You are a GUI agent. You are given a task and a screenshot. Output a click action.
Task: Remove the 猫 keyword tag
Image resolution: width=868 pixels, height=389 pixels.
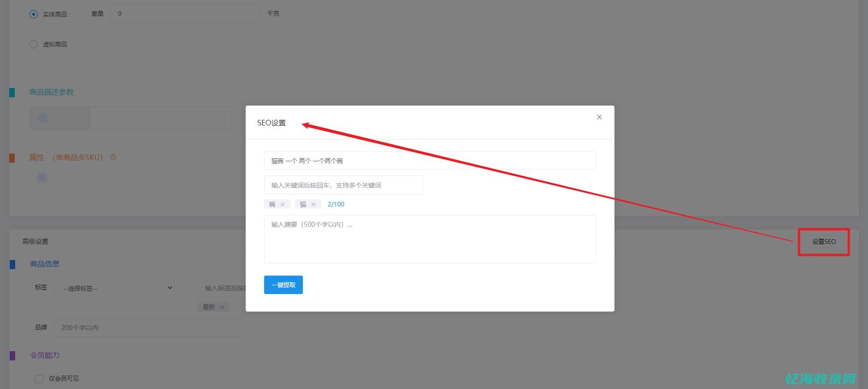[313, 204]
